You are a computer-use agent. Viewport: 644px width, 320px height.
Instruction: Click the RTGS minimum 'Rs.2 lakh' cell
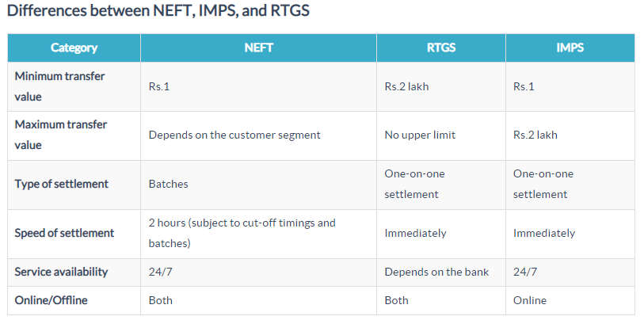pyautogui.click(x=406, y=86)
